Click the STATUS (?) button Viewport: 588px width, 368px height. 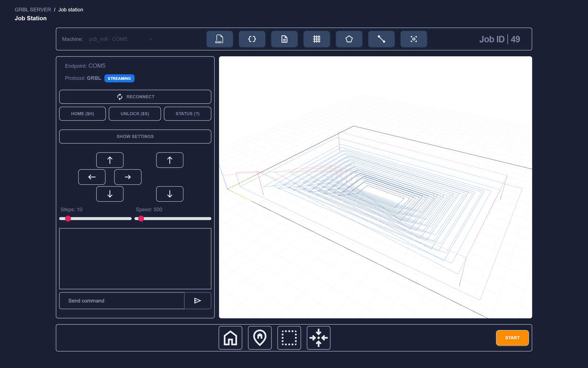point(187,114)
